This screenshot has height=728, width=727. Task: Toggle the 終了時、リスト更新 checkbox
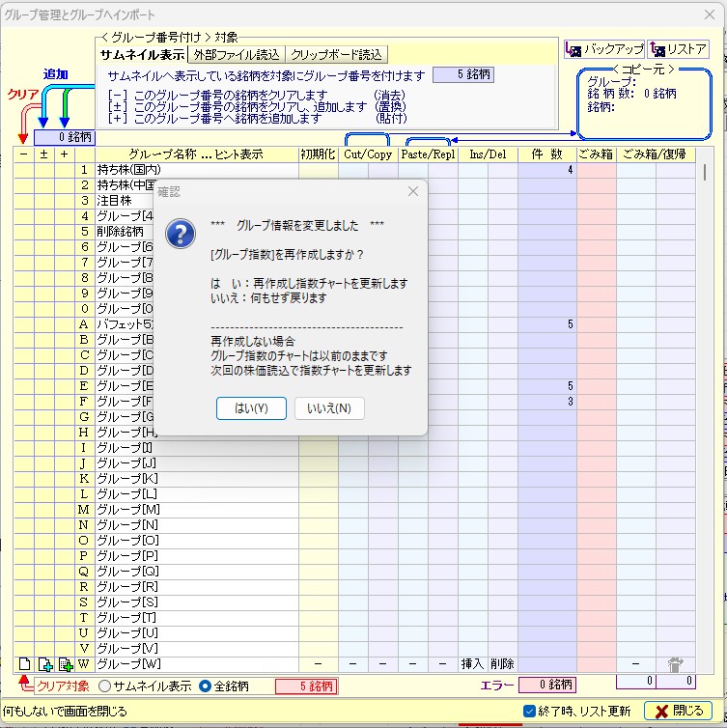[x=528, y=712]
